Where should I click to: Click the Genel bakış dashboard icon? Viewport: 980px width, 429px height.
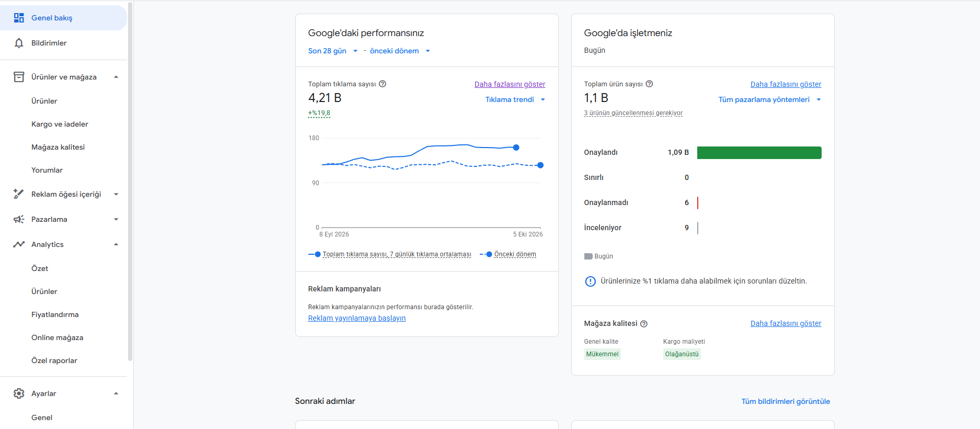tap(19, 18)
